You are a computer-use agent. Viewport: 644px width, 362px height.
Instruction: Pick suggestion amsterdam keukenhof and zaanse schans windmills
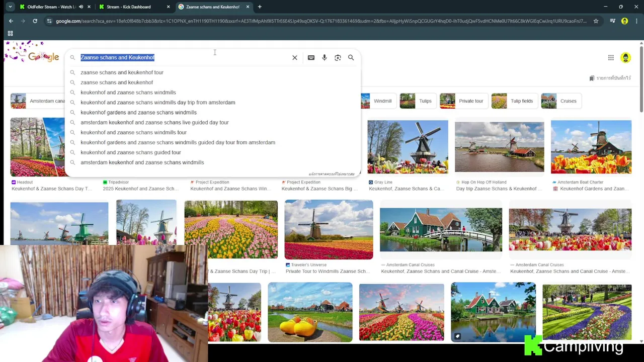point(142,162)
